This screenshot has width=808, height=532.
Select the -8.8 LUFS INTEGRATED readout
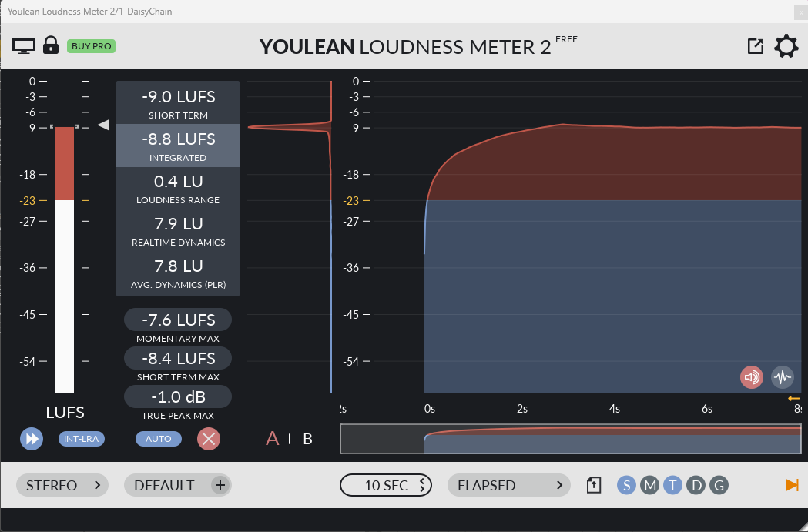point(178,146)
